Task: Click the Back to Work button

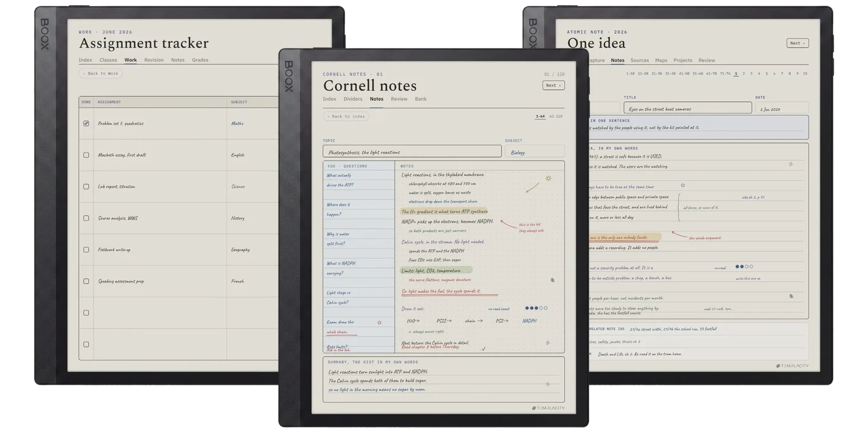Action: [101, 74]
